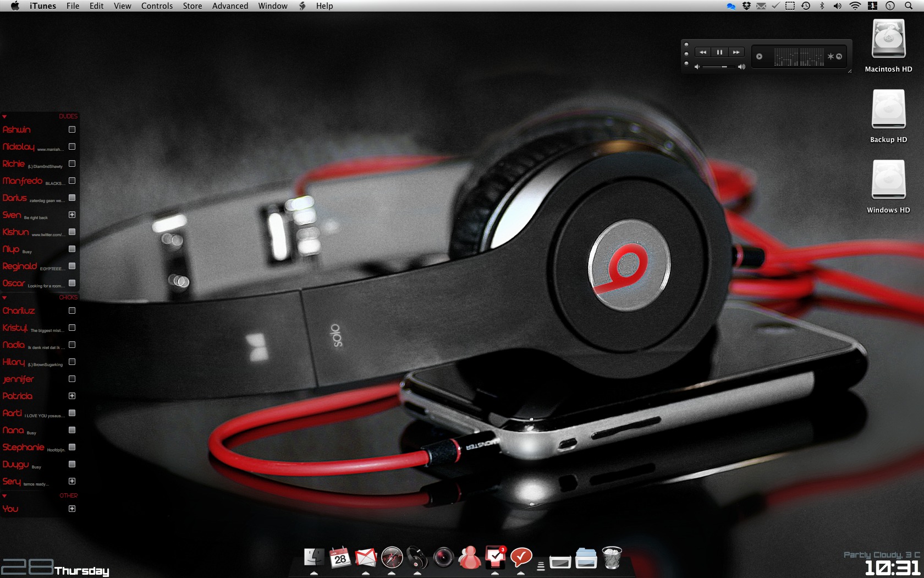Select the Backup HD drive icon
Viewport: 924px width, 578px height.
[888, 109]
